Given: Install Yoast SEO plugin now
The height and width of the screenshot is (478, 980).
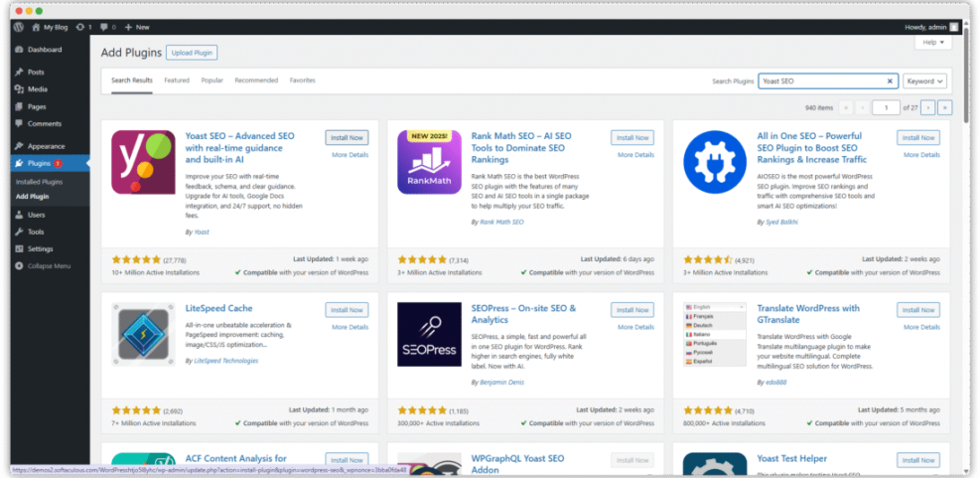Looking at the screenshot, I should (x=347, y=138).
